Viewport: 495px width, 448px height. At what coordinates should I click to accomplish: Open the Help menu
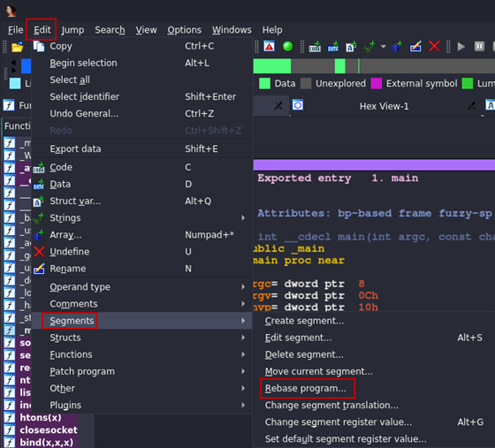(272, 30)
